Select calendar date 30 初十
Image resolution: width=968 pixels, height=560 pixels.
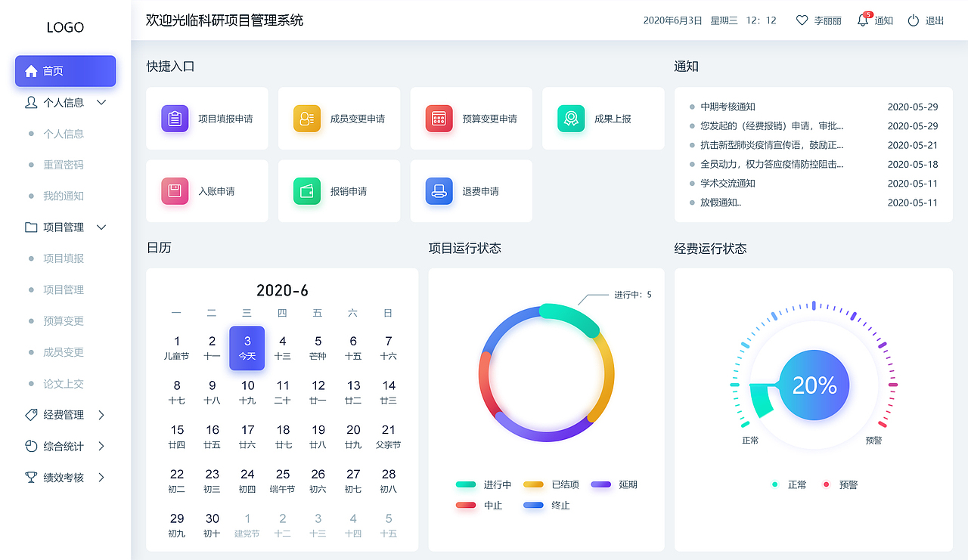tap(213, 525)
